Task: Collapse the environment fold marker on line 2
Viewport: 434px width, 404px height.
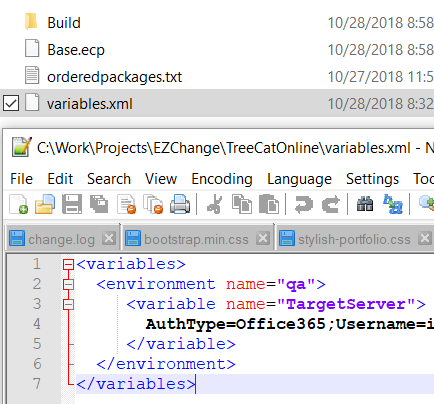Action: point(68,284)
